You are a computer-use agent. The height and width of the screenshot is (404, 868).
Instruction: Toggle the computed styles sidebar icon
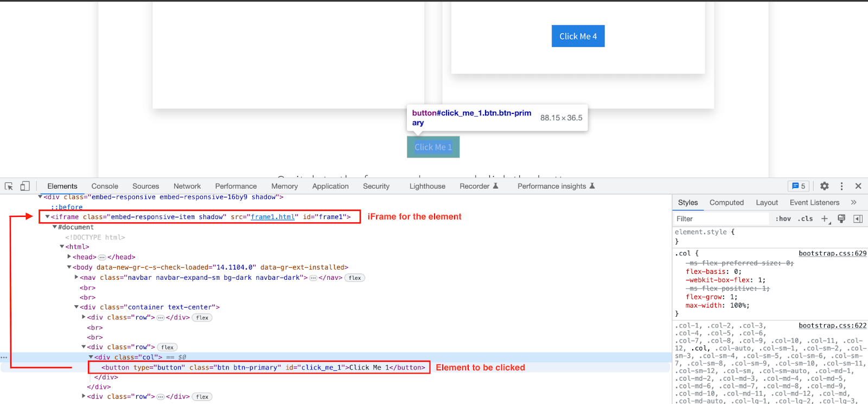[x=858, y=219]
